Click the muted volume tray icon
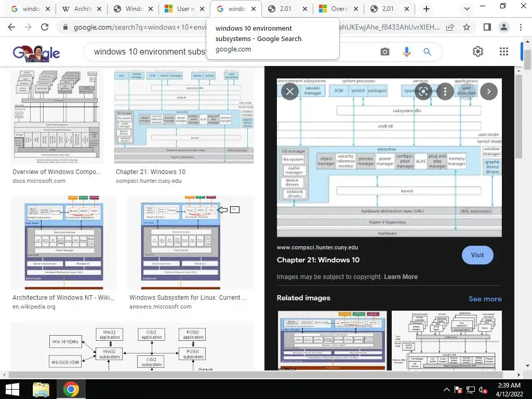532x399 pixels. tap(483, 390)
